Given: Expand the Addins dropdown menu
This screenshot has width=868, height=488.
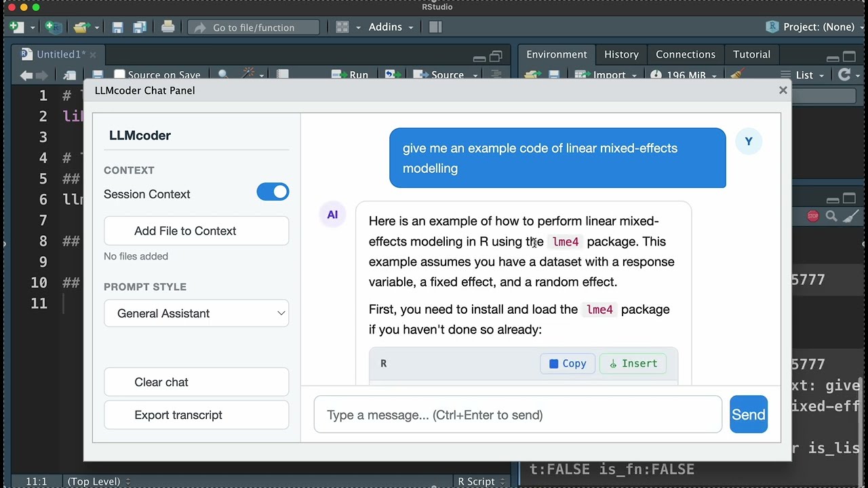Looking at the screenshot, I should pyautogui.click(x=391, y=27).
